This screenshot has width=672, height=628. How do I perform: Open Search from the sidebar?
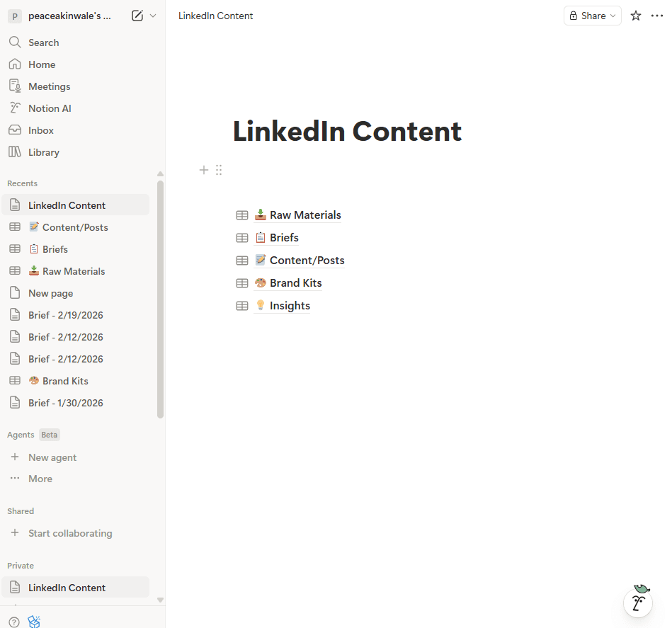[x=42, y=42]
